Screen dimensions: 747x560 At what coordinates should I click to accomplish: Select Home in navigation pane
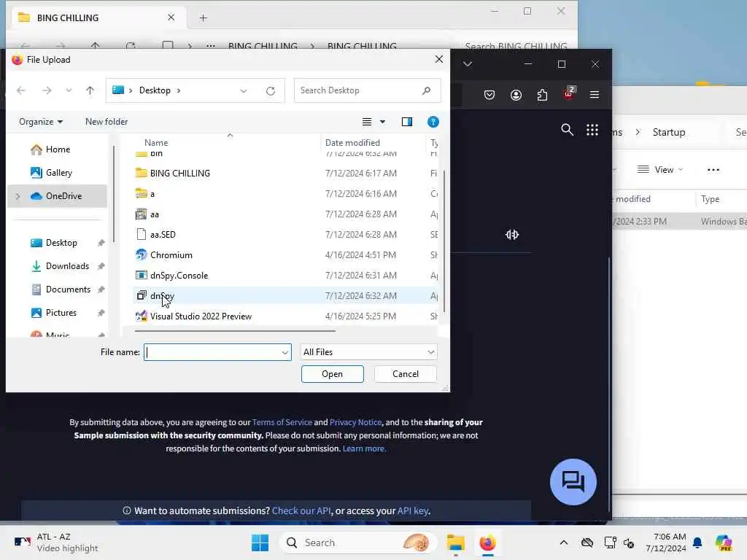58,149
